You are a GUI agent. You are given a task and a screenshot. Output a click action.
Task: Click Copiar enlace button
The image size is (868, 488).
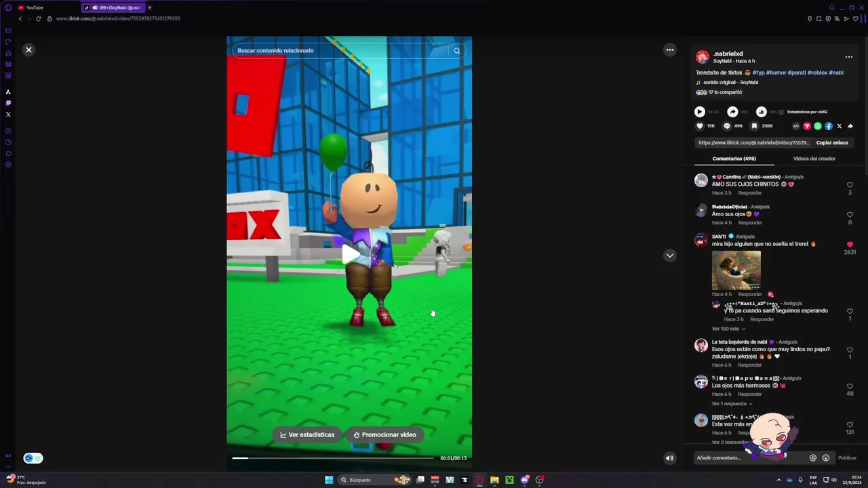[x=832, y=143]
